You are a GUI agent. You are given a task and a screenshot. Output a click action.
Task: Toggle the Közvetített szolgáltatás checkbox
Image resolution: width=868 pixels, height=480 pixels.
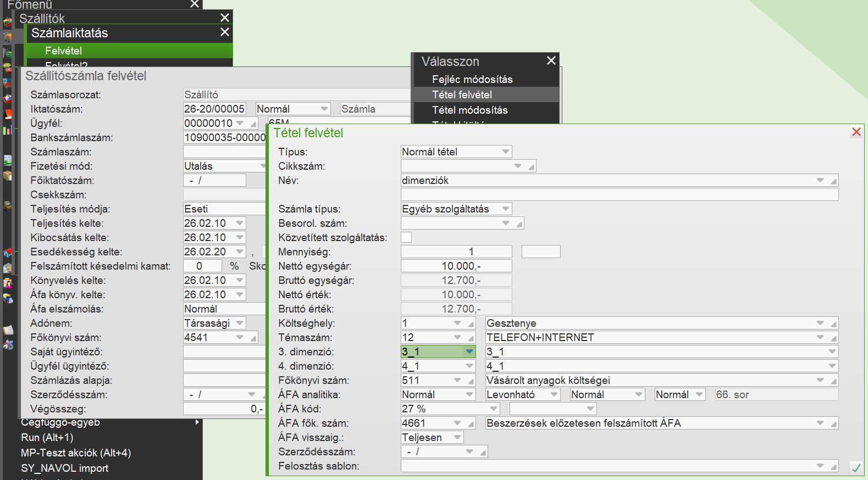click(406, 237)
